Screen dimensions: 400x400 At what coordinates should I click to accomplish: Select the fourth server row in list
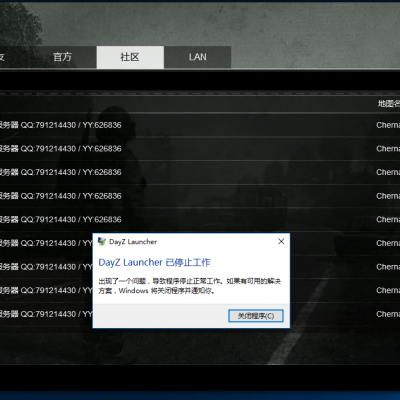coord(200,196)
